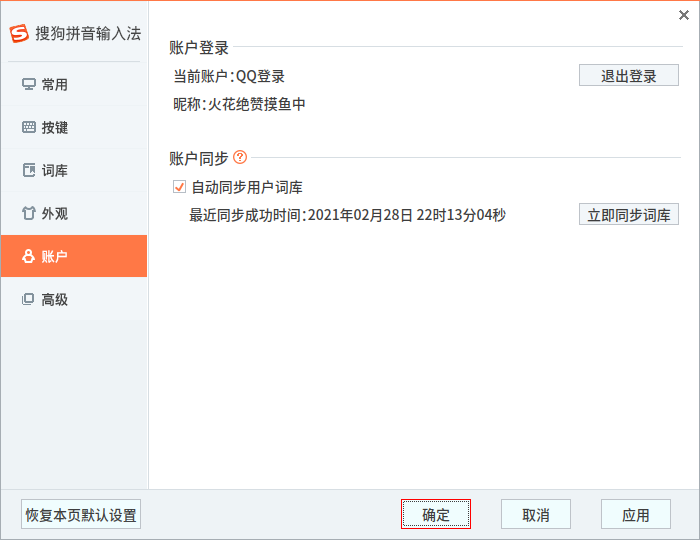Click the Sogou logo icon in the title

20,33
